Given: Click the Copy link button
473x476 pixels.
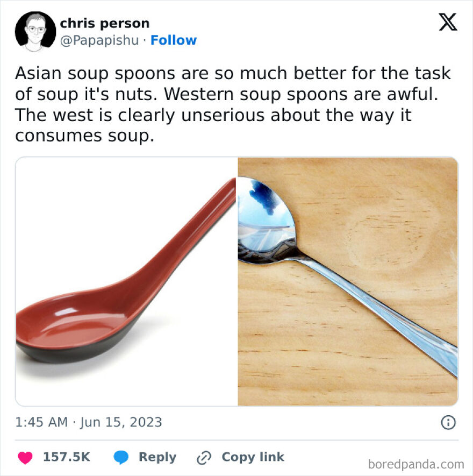Looking at the screenshot, I should coord(252,457).
